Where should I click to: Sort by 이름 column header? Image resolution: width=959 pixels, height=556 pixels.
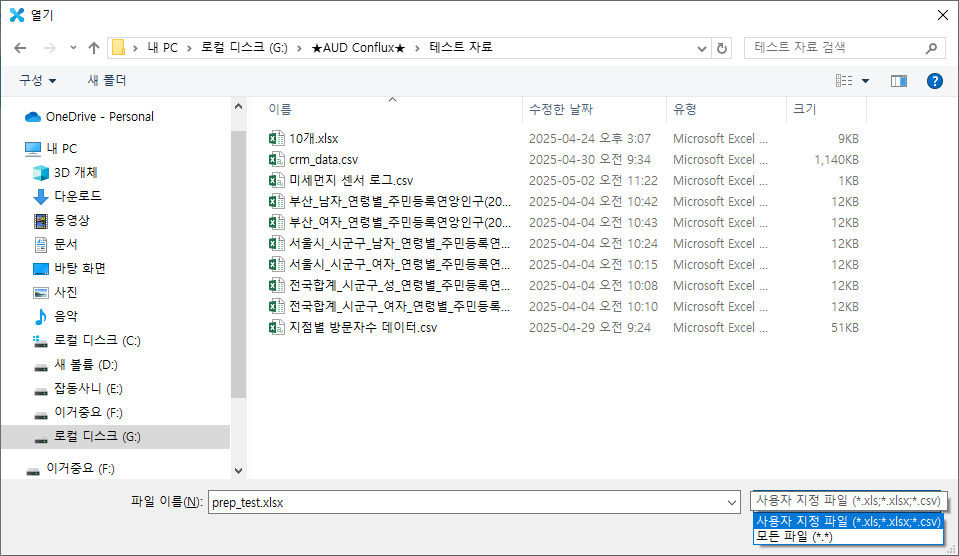pos(280,109)
